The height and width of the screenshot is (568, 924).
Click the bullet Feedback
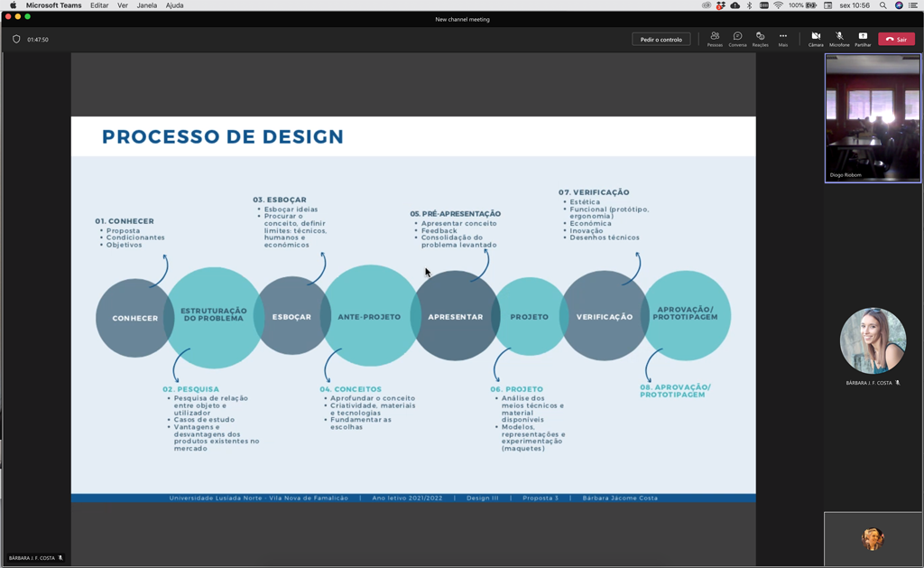(439, 230)
